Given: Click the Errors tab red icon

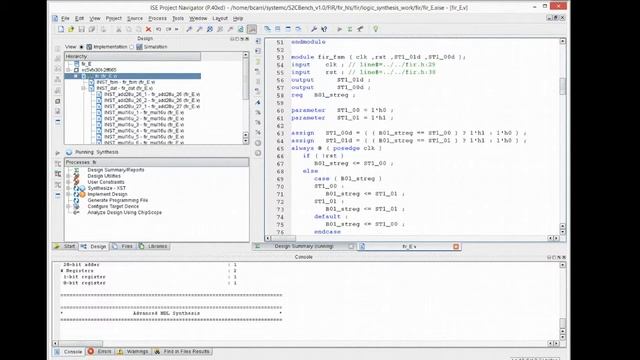Looking at the screenshot, I should (91, 351).
